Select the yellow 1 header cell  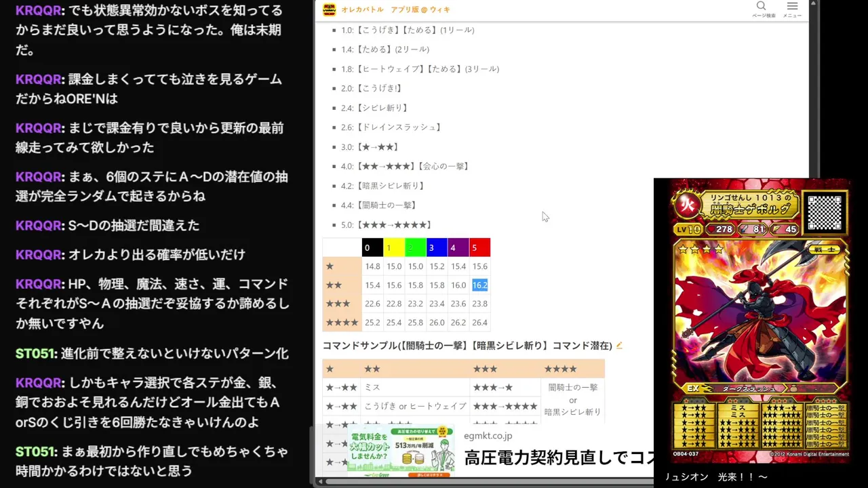tap(393, 247)
